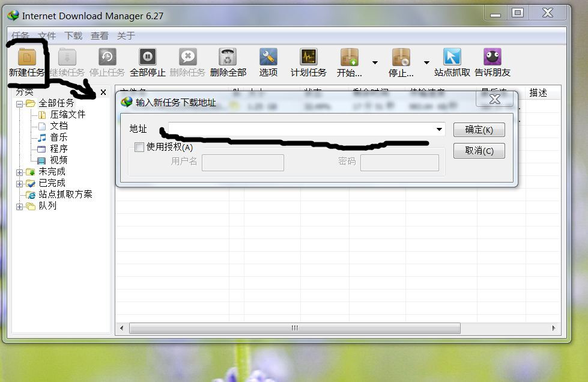The height and width of the screenshot is (382, 588).
Task: Click the 停止任务 (stop task) toolbar icon
Action: tap(108, 57)
